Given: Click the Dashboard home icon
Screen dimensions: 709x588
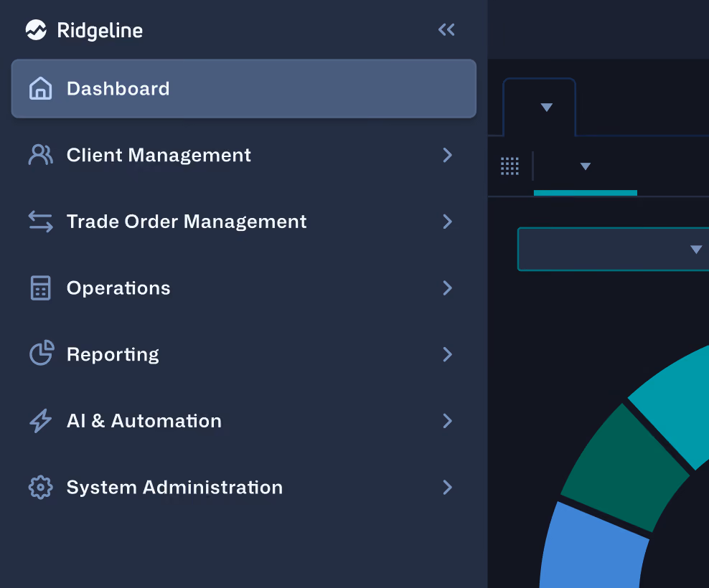Looking at the screenshot, I should click(41, 88).
